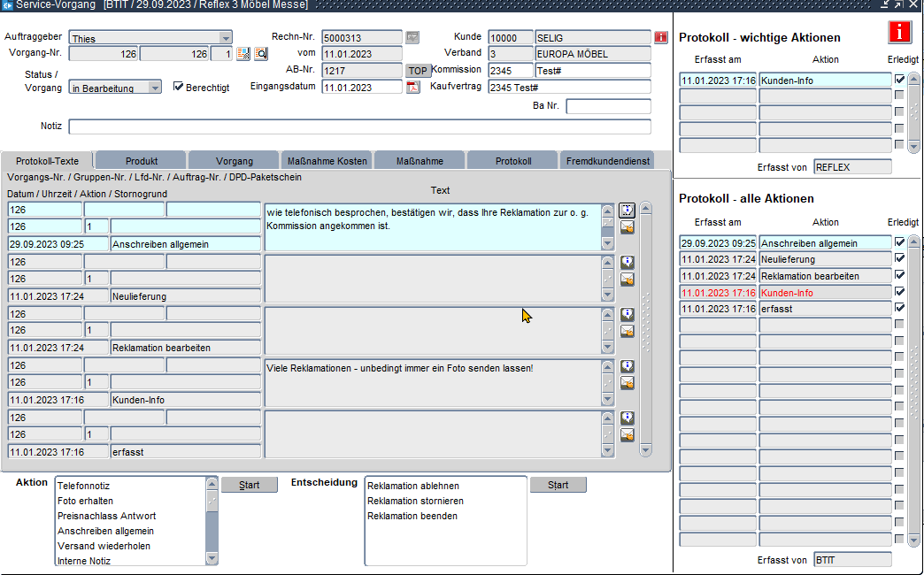Click info bubble icon for erfasst entry

point(627,418)
